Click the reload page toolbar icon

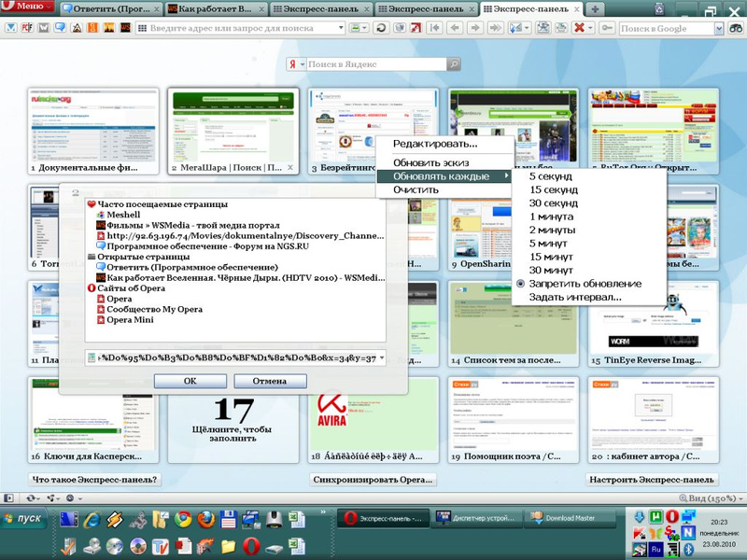(381, 28)
